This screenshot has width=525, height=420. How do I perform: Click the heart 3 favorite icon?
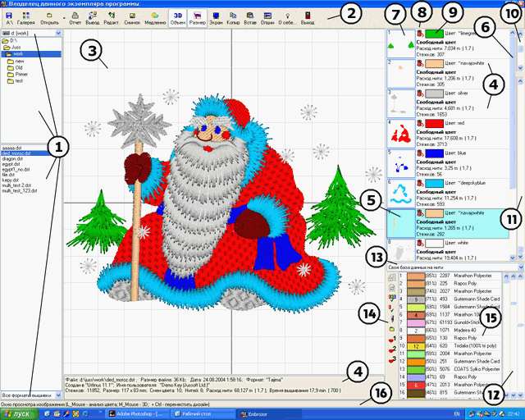[x=392, y=360]
